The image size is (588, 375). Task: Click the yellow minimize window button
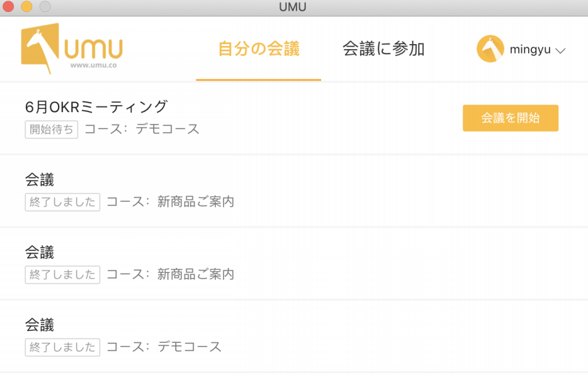click(26, 6)
